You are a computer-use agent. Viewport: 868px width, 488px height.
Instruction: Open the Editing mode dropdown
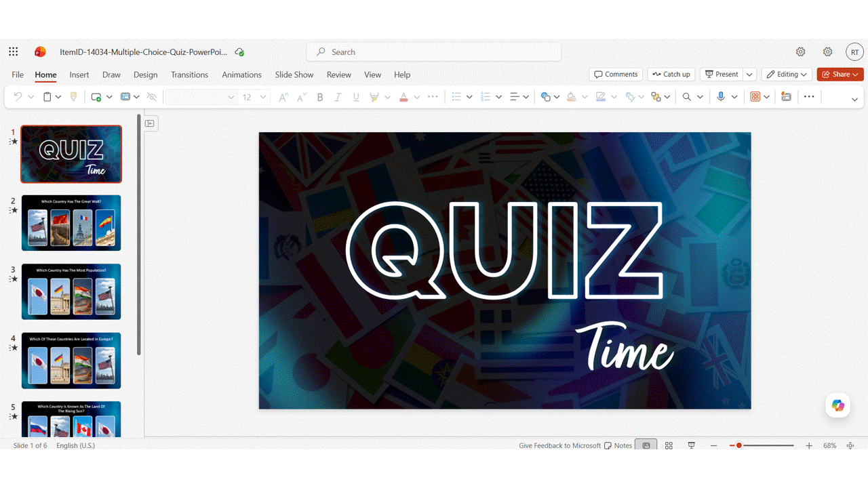click(x=787, y=75)
